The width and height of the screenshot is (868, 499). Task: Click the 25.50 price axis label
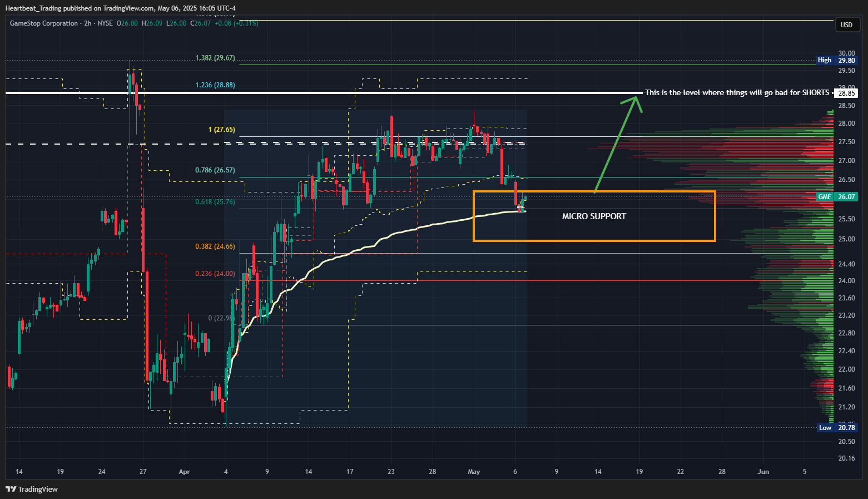coord(846,219)
